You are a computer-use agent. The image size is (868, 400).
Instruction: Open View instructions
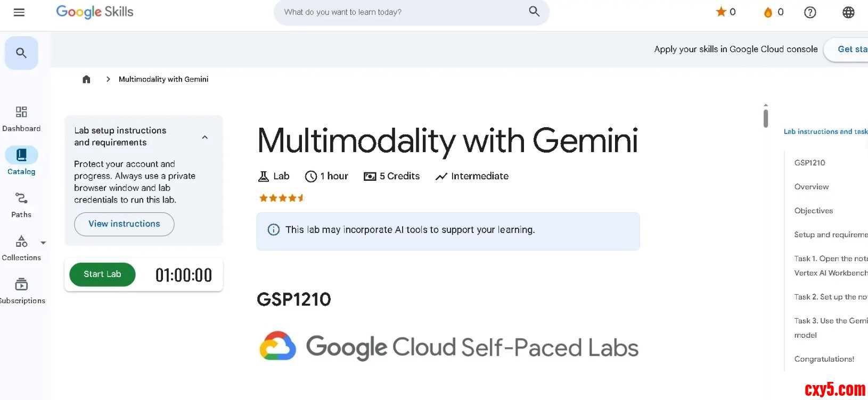point(124,224)
